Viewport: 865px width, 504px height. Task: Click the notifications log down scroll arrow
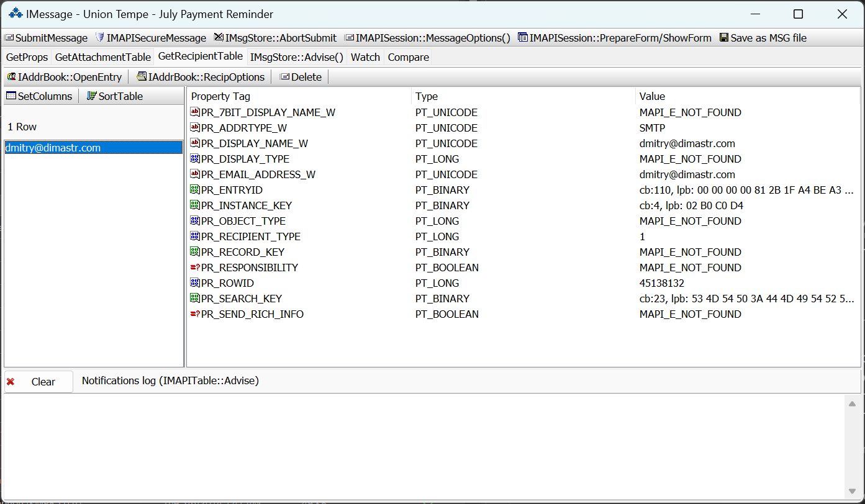853,491
